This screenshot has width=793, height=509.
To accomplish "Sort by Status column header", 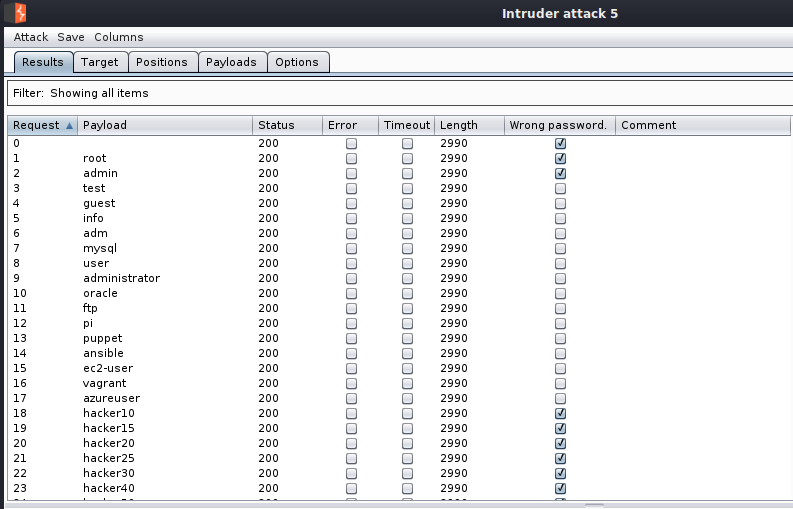I will [x=286, y=126].
